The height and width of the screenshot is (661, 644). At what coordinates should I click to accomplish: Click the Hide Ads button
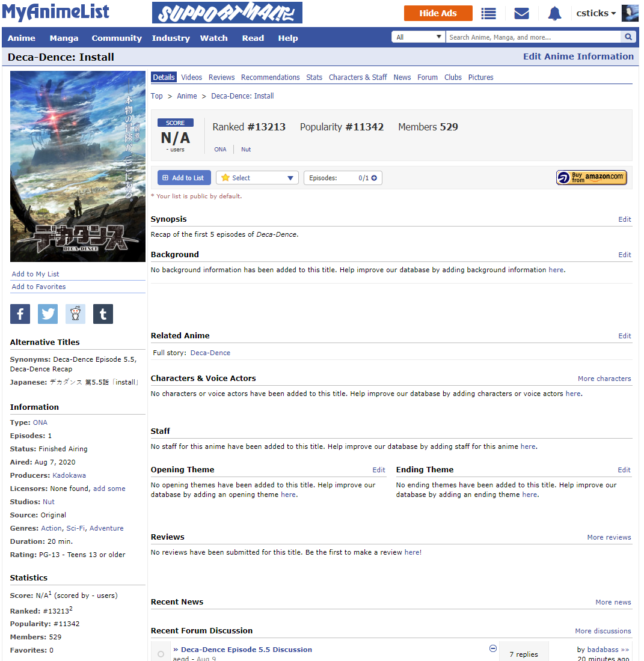(438, 13)
